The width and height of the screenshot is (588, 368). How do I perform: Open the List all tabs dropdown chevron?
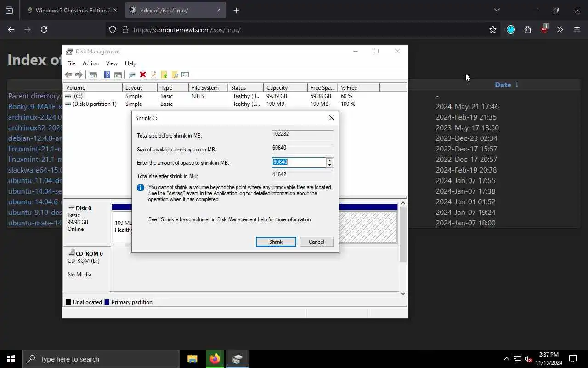coord(497,10)
